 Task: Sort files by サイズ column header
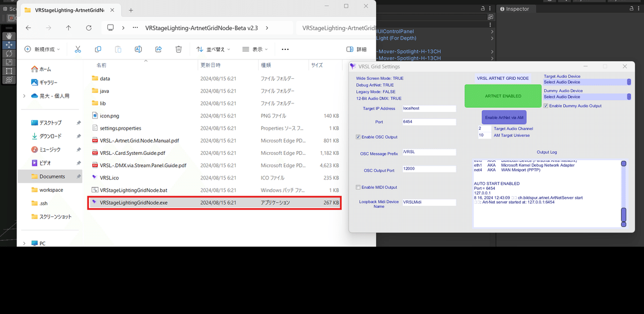point(317,65)
